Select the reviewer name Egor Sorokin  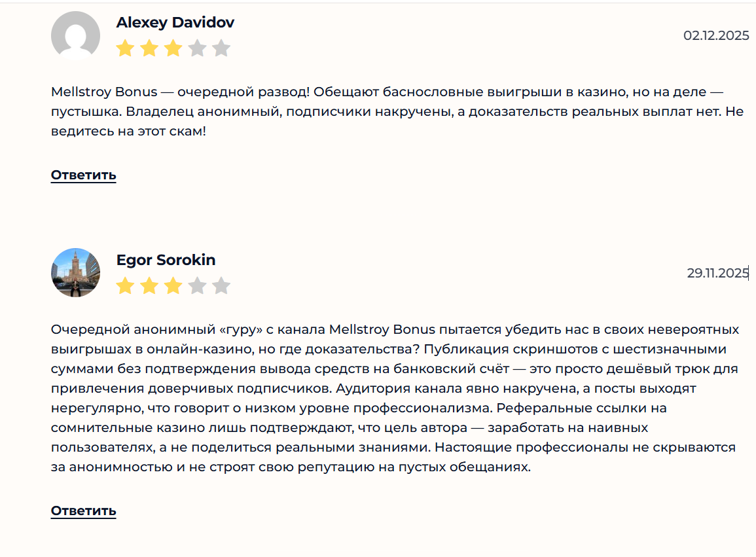pyautogui.click(x=166, y=260)
